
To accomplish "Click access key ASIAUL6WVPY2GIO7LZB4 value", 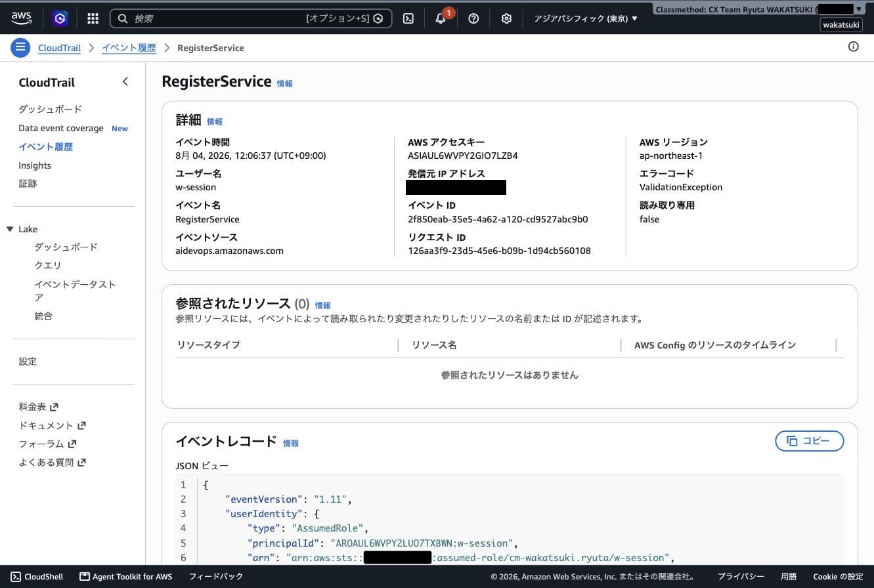I will pos(463,156).
